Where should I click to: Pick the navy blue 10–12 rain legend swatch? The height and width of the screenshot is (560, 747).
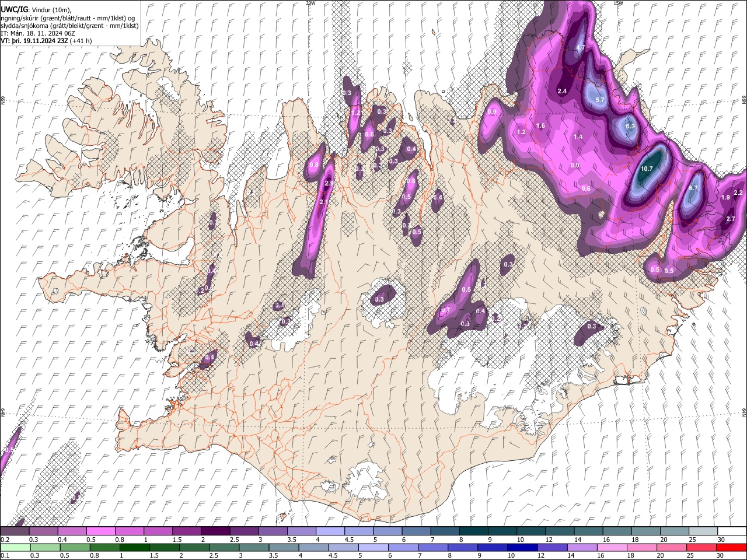(522, 547)
